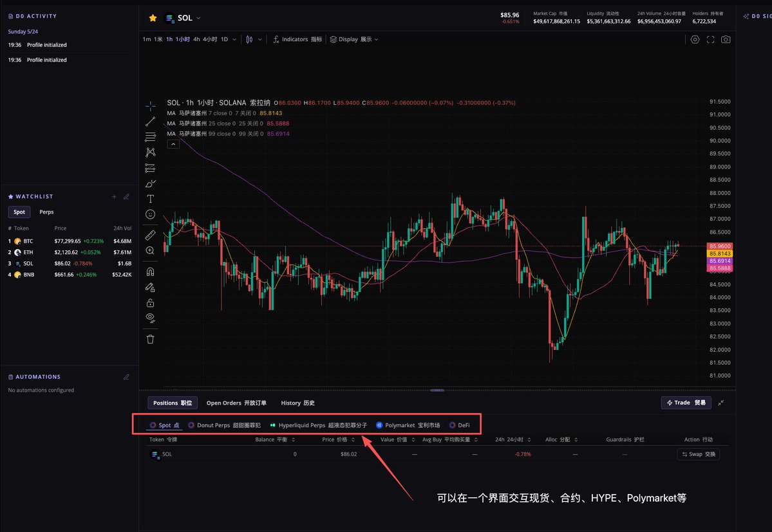This screenshot has height=532, width=772.
Task: Select the crosshair cursor tool
Action: point(151,105)
